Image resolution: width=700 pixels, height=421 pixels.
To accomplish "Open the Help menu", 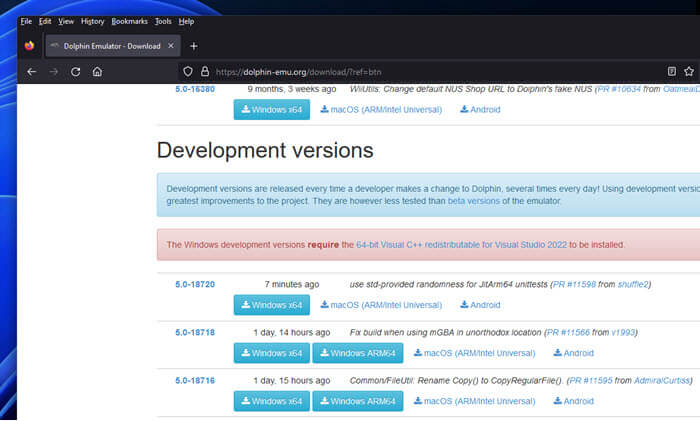I will pyautogui.click(x=186, y=21).
